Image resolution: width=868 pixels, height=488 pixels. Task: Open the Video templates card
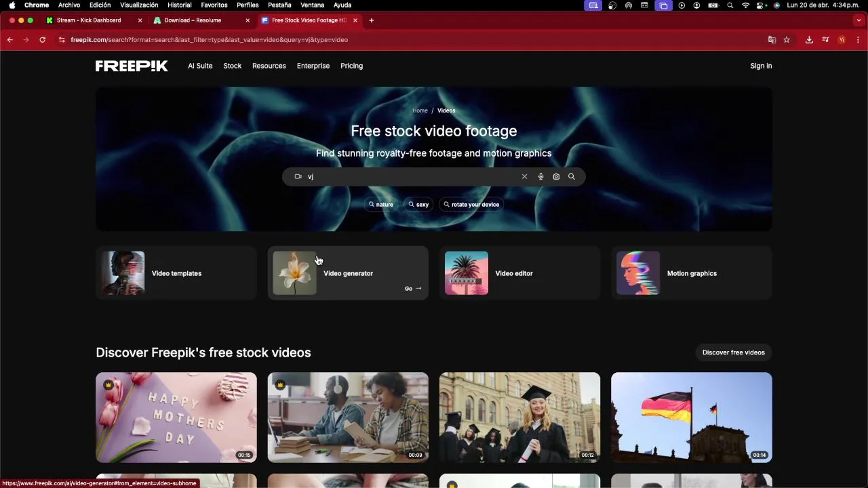(x=176, y=273)
